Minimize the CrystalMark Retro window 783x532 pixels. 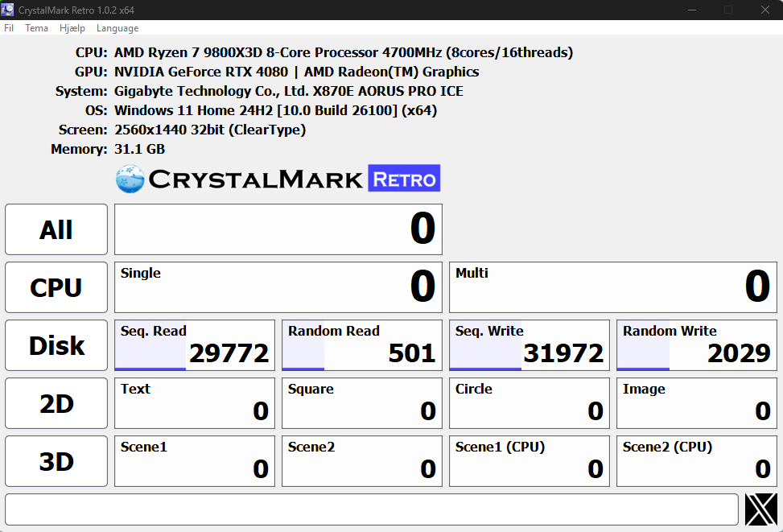click(x=691, y=10)
